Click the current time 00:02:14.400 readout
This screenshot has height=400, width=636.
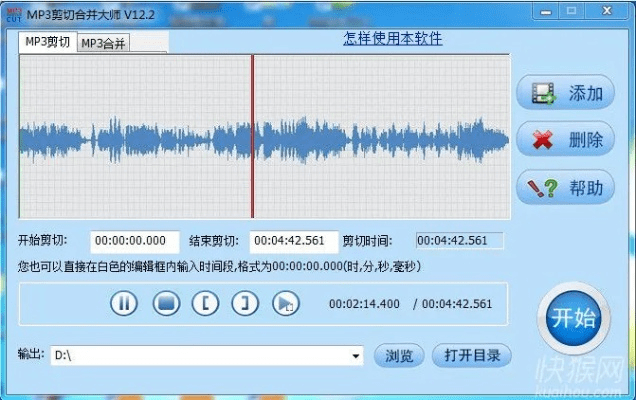click(364, 304)
